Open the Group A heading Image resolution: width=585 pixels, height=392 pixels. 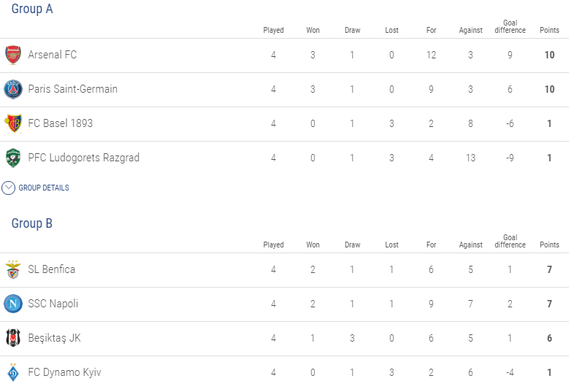32,9
